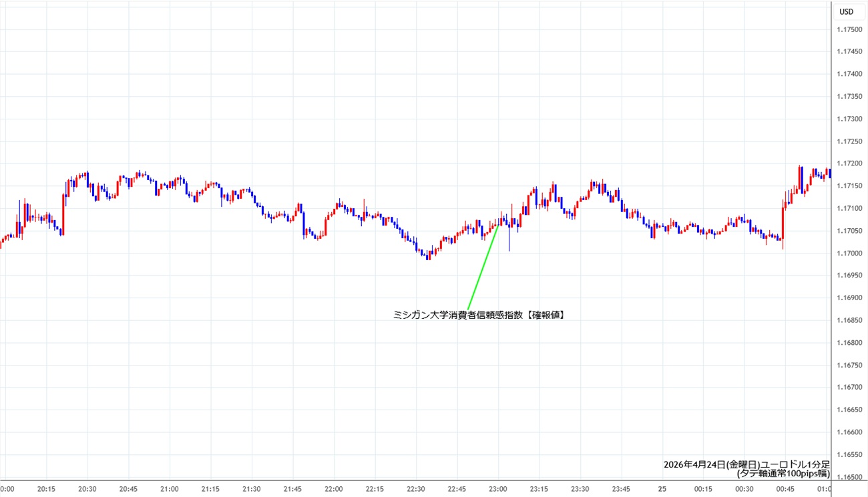Click the タテ軸通常100pips幅 note text
The height and width of the screenshot is (497, 868).
(x=783, y=474)
